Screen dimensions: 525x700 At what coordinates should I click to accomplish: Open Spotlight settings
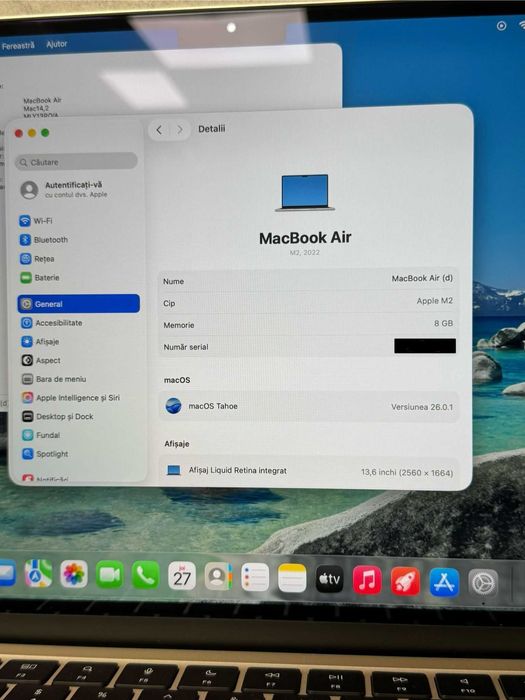click(x=46, y=454)
